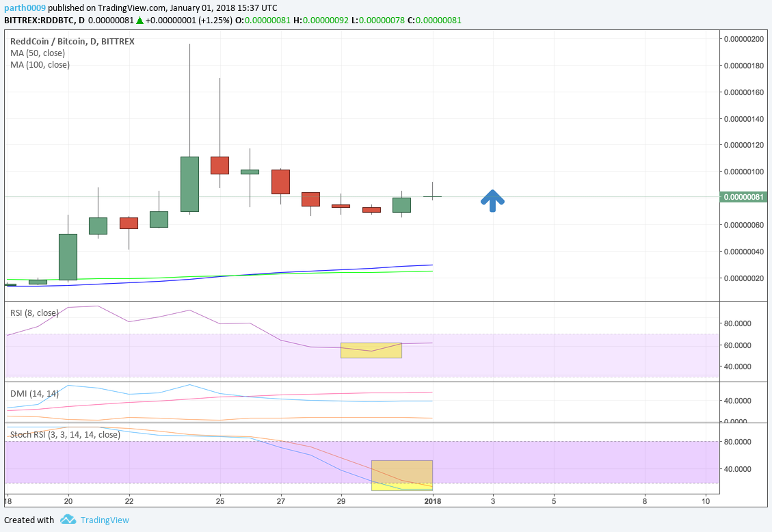Screen dimensions: 772x532
Task: Click the 80.0000 value on Stoch RSI axis
Action: tap(738, 442)
